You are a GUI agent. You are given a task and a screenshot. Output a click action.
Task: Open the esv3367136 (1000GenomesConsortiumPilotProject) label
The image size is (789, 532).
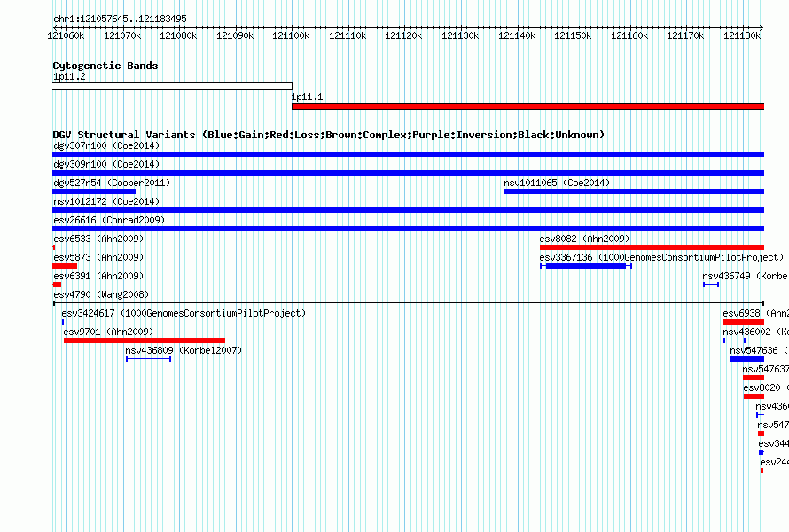click(661, 257)
